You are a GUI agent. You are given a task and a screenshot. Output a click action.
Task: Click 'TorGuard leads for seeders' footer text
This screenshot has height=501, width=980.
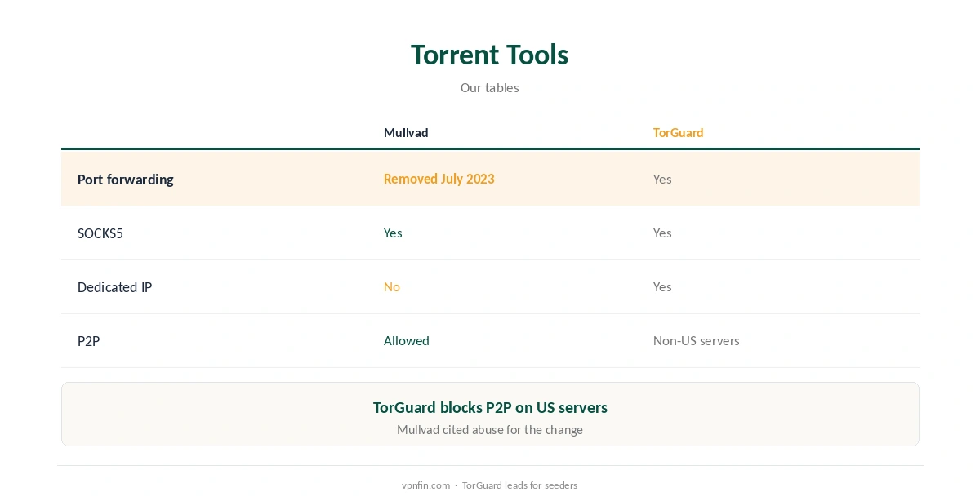coord(519,485)
